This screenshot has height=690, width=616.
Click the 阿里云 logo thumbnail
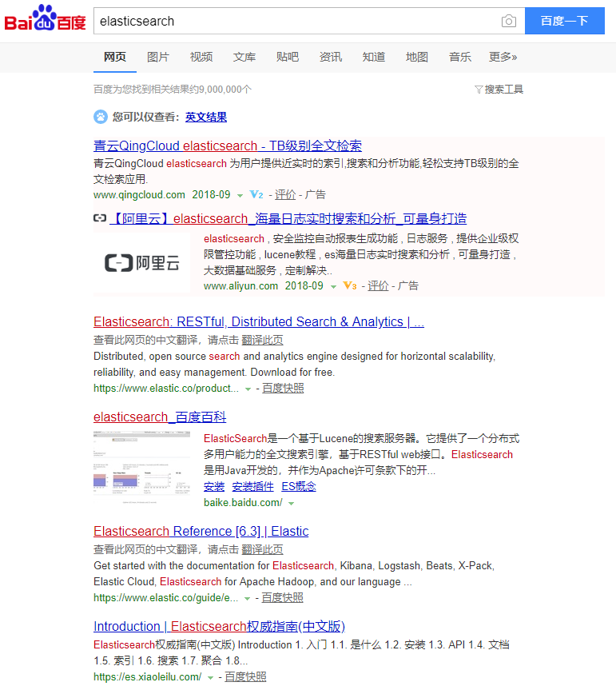pos(141,263)
